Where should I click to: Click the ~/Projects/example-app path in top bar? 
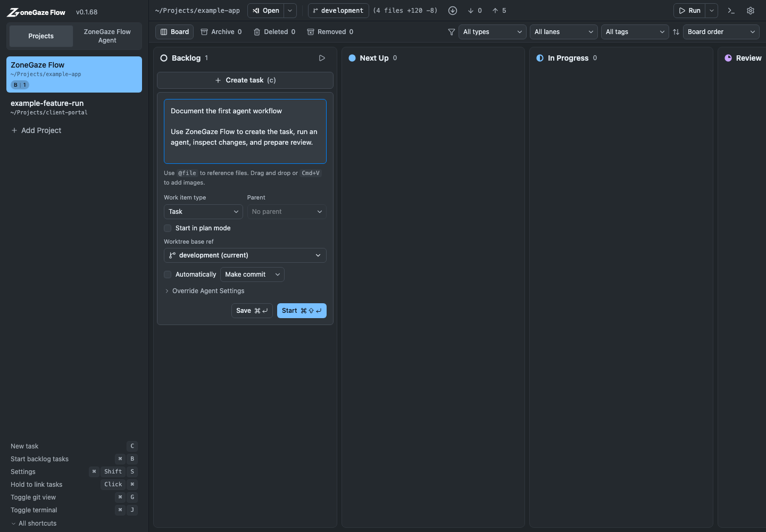coord(197,11)
